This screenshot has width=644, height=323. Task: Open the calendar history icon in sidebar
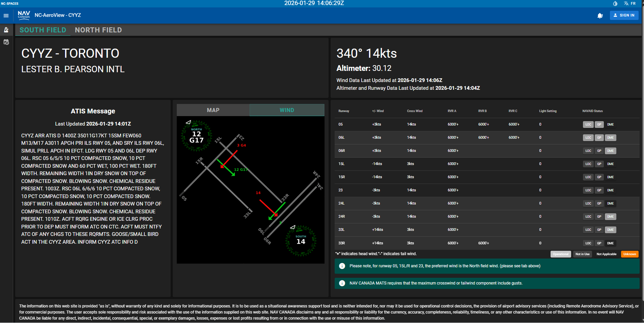click(6, 42)
